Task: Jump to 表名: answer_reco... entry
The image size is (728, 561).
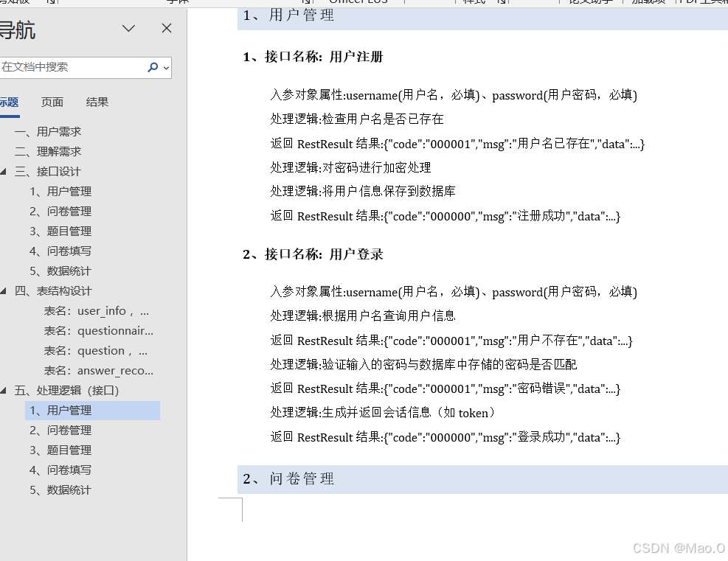Action: 98,371
